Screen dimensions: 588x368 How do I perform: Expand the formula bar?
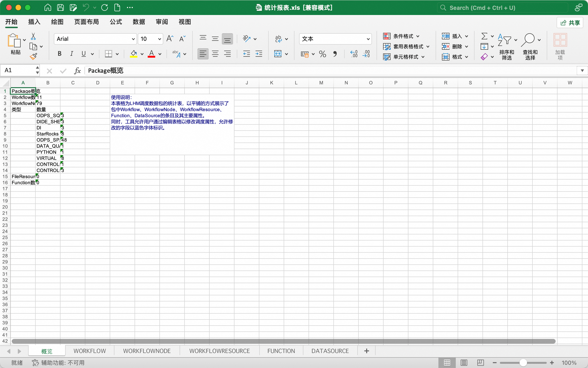[x=582, y=71]
